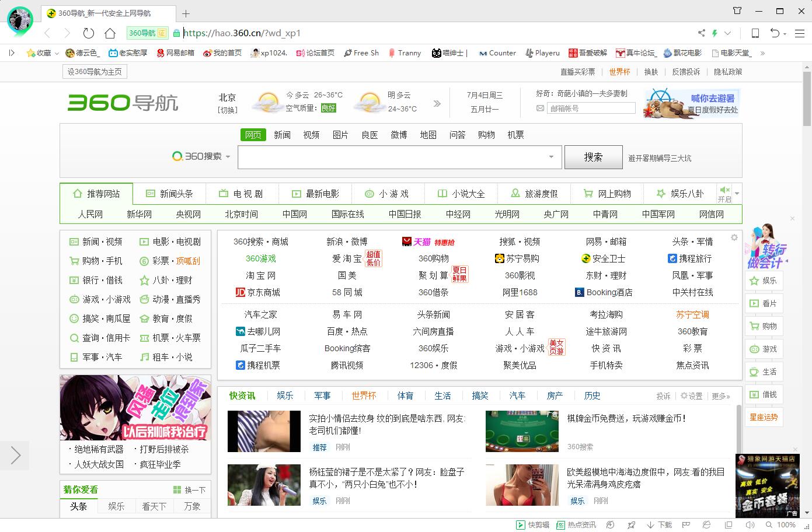Click the IE compatibility mode icon in status bar
The image size is (812, 532).
click(706, 524)
